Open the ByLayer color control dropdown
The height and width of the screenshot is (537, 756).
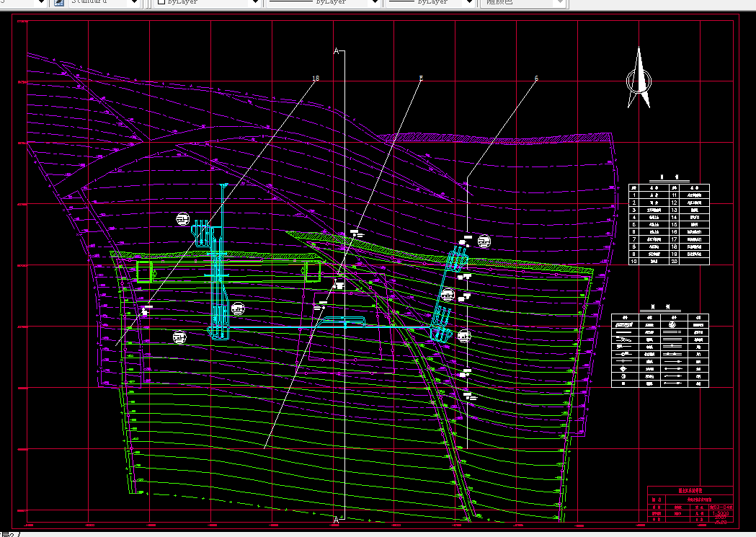[x=256, y=2]
